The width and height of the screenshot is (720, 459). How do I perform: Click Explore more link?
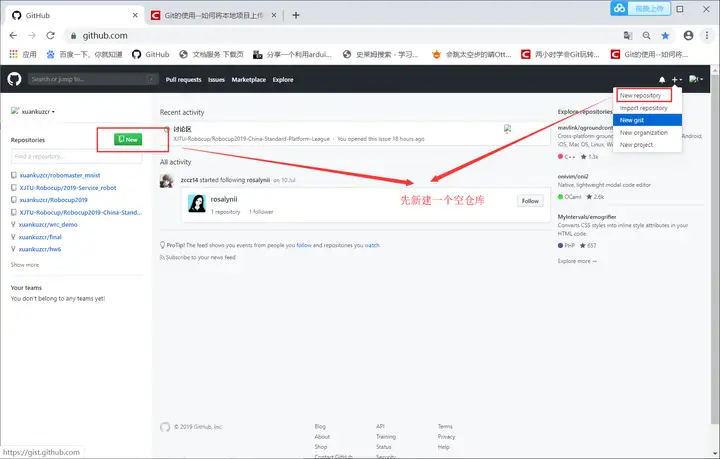pyautogui.click(x=577, y=261)
